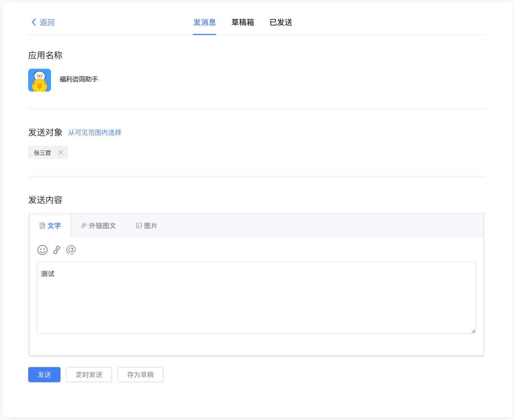Viewport: 514px width, 420px height.
Task: Click the back chevron beside 返回
Action: [33, 22]
